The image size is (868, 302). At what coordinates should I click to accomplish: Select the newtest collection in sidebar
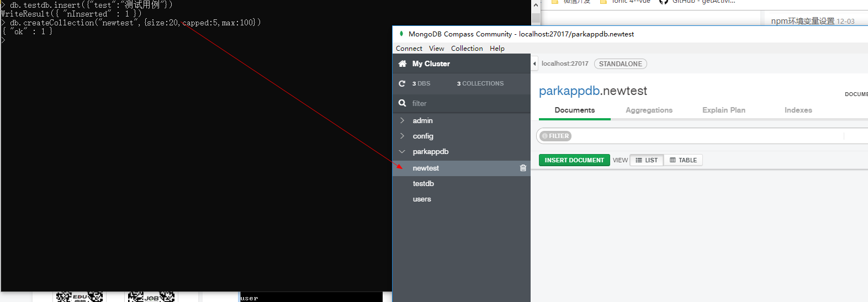(x=462, y=168)
